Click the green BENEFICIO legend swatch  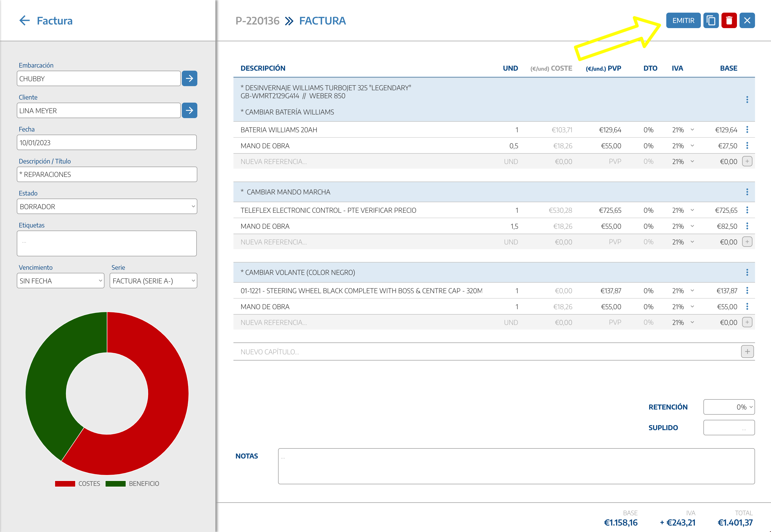click(x=115, y=484)
